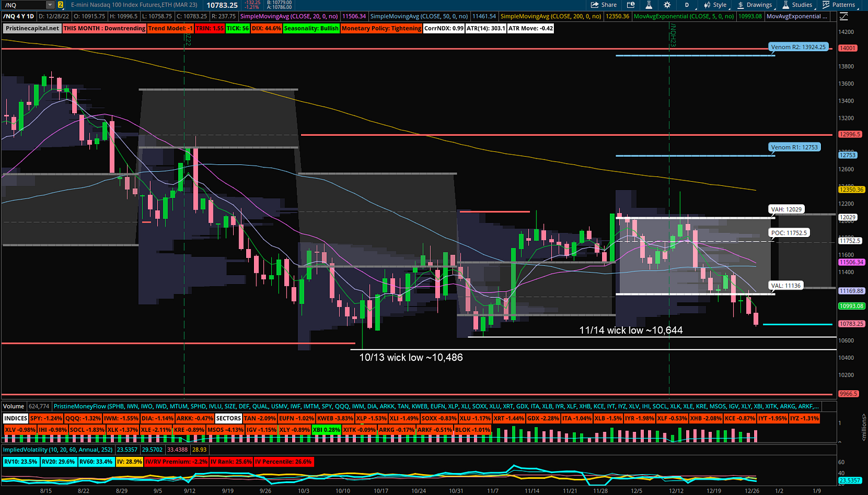Screen dimensions: 868x495
Task: Expand the symbol selector dropdown arrow
Action: pos(49,5)
